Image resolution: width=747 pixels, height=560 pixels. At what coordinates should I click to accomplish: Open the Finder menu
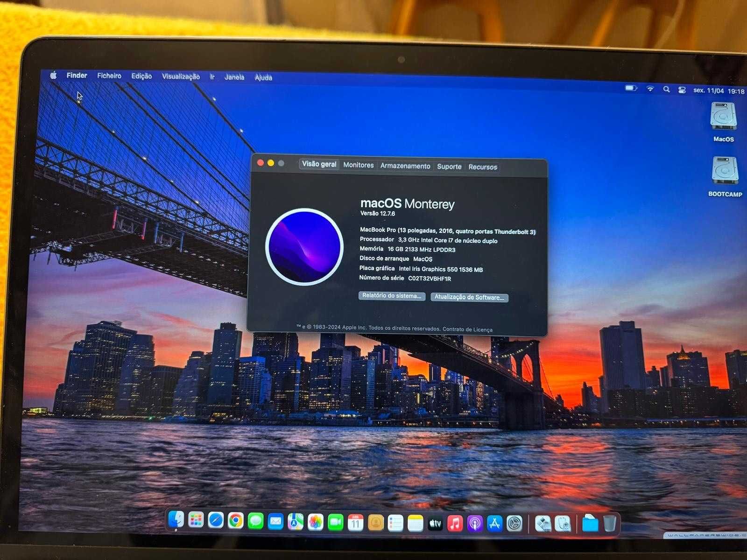pyautogui.click(x=77, y=75)
